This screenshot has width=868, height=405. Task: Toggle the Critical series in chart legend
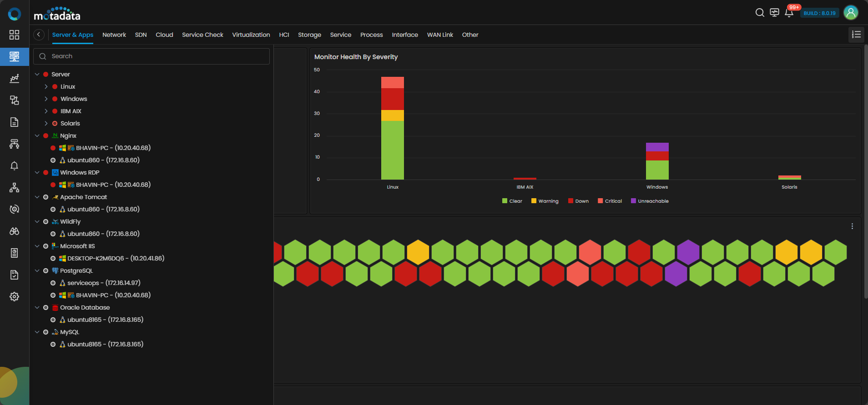(610, 201)
